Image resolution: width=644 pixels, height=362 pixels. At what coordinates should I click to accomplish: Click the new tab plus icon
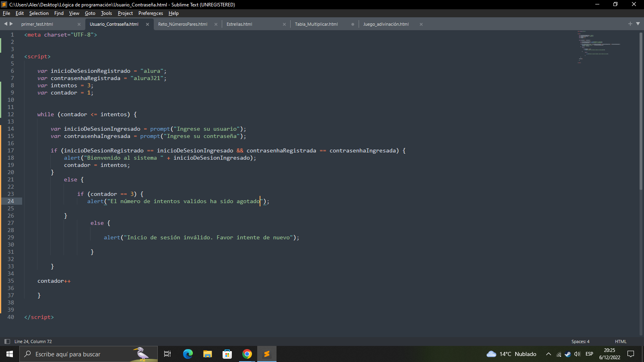[630, 24]
